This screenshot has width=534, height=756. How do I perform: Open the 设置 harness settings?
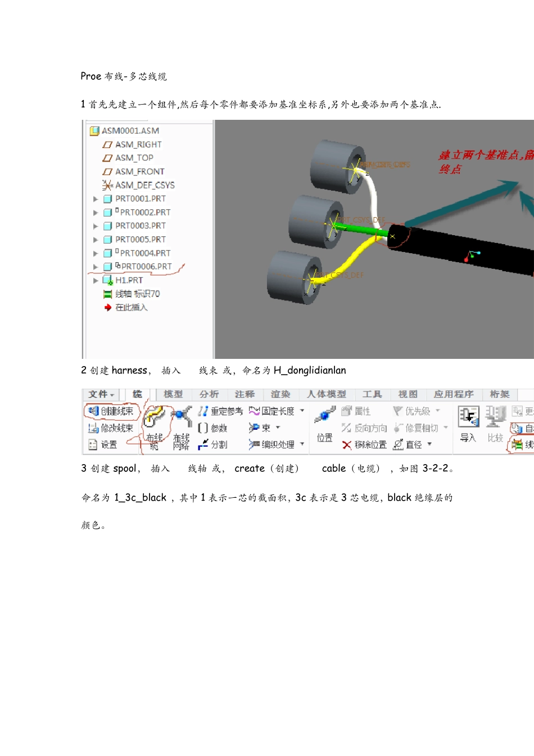point(103,444)
